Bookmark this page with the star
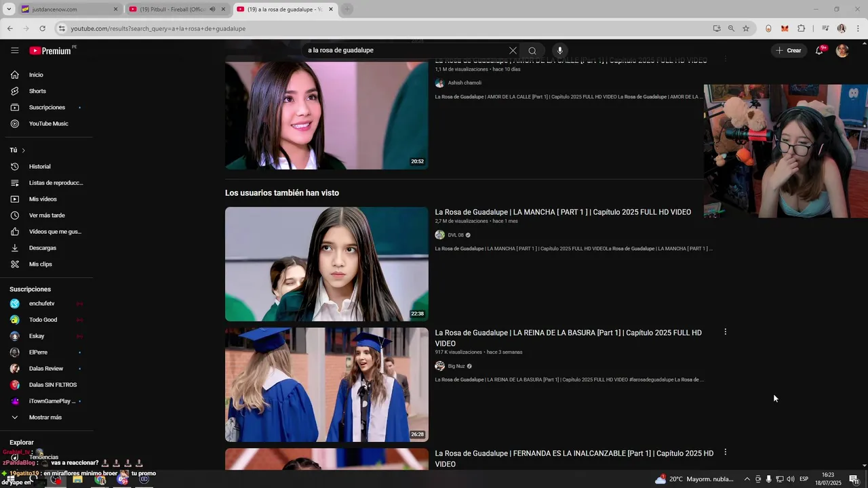868x488 pixels. click(x=746, y=28)
